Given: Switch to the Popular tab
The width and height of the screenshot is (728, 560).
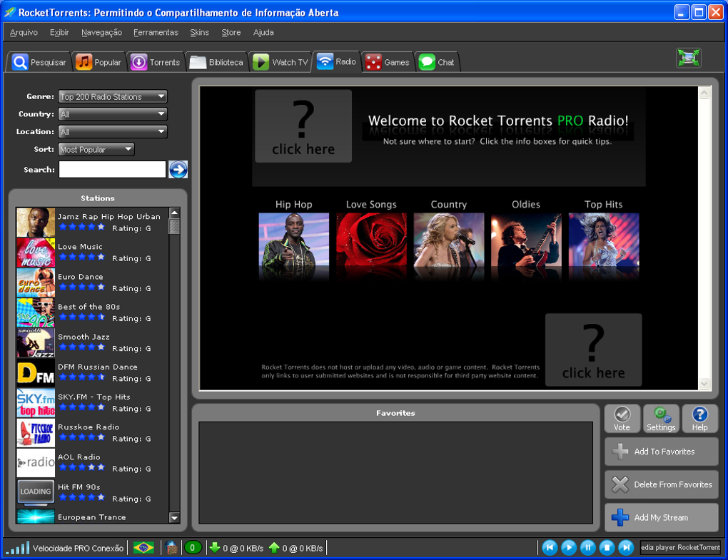Looking at the screenshot, I should pos(98,62).
